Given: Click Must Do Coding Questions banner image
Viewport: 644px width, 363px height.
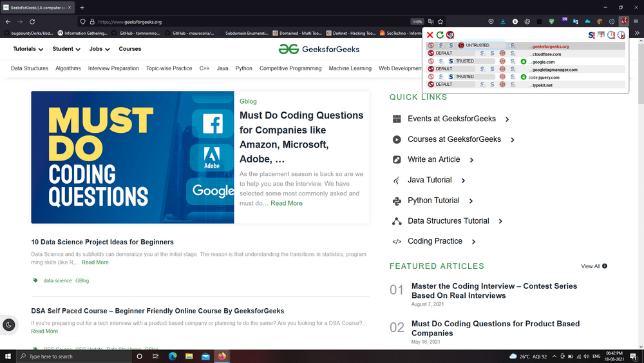Looking at the screenshot, I should pyautogui.click(x=133, y=157).
